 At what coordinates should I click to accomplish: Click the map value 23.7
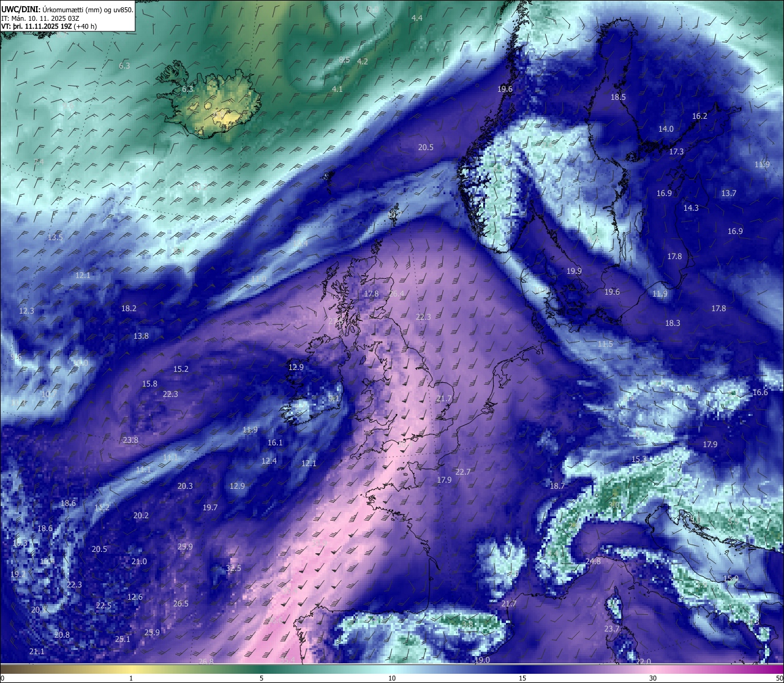coord(612,628)
